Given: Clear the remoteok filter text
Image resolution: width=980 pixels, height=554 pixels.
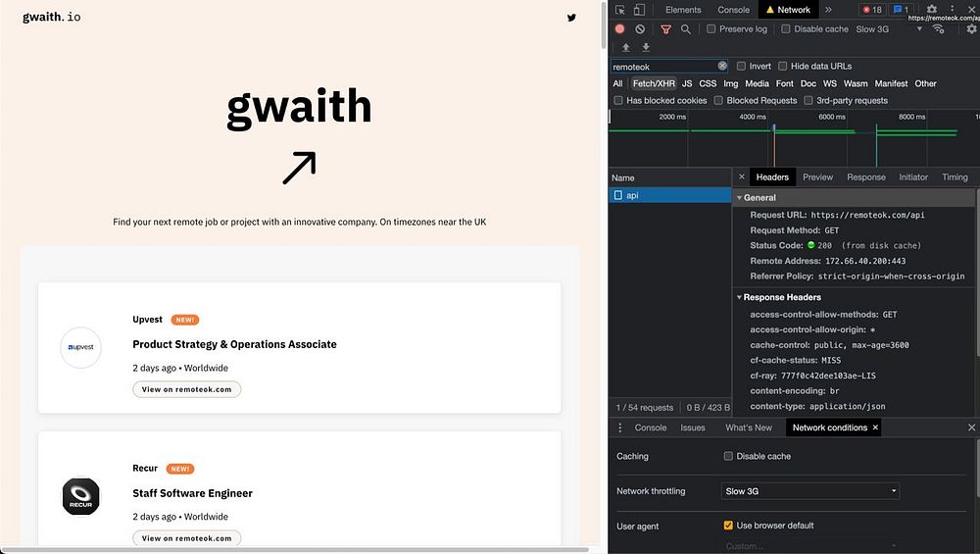Looking at the screenshot, I should 722,66.
